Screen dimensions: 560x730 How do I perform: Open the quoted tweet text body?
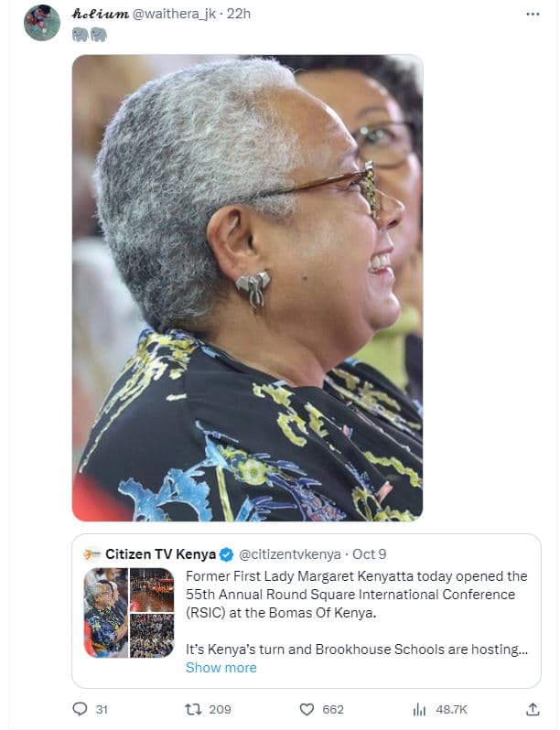click(357, 613)
